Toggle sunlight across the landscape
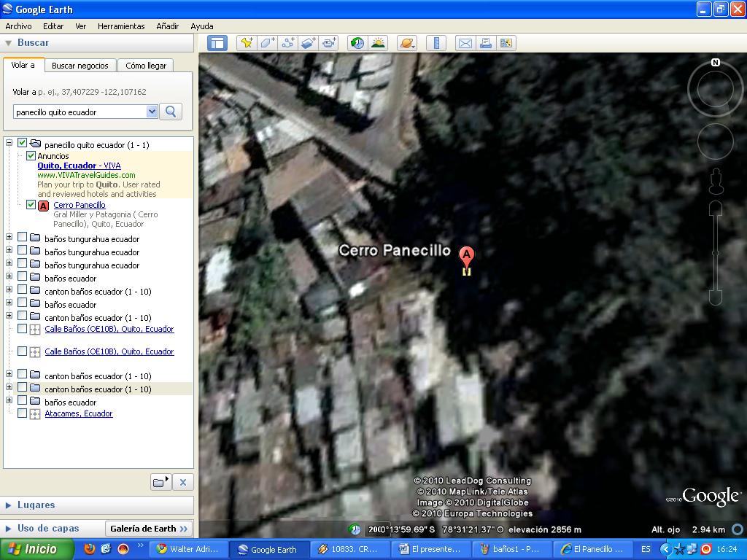747x560 pixels. pyautogui.click(x=378, y=42)
